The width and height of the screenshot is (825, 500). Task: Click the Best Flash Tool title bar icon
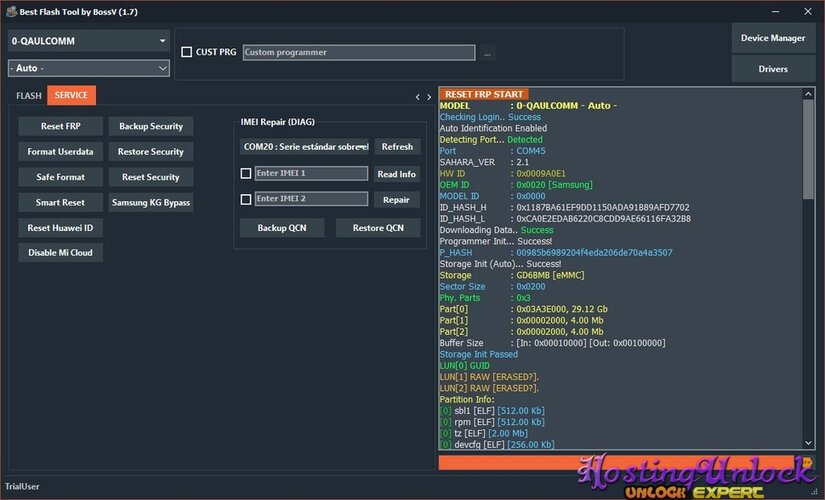(x=10, y=11)
